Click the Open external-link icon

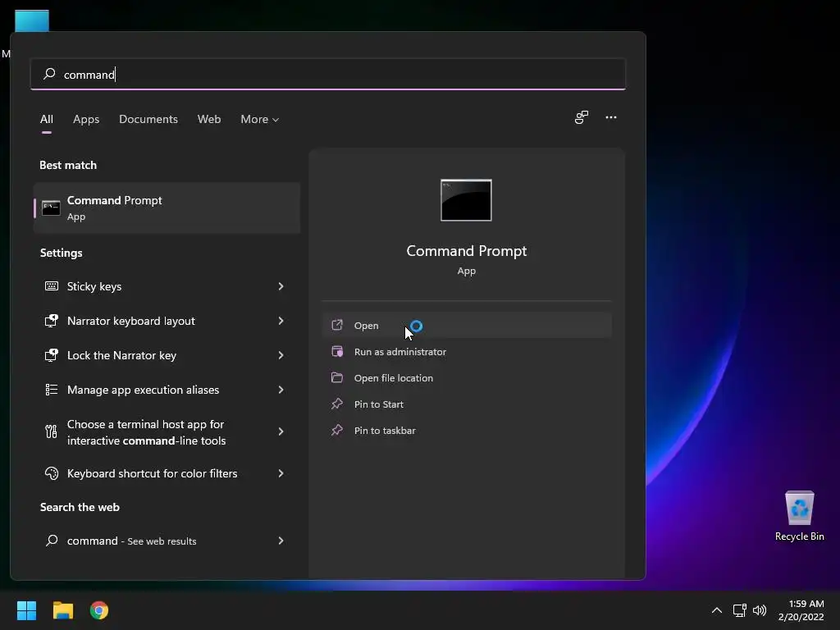click(x=337, y=325)
